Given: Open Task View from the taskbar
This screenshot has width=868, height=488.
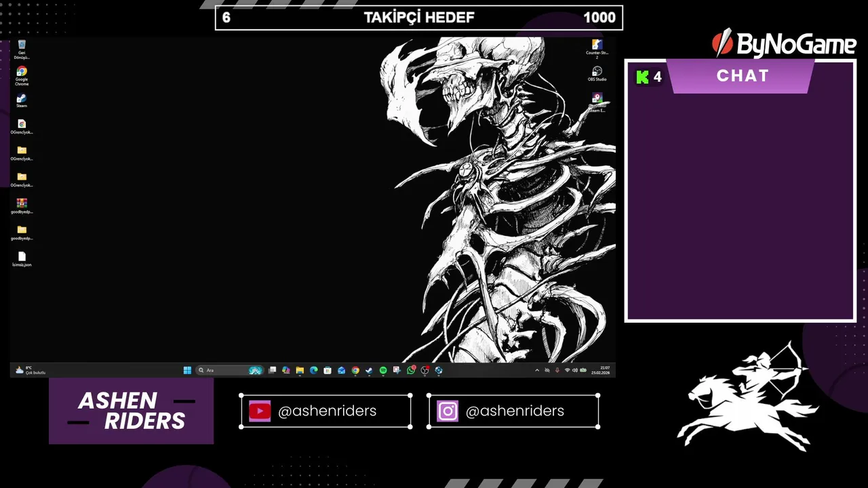Looking at the screenshot, I should point(272,370).
